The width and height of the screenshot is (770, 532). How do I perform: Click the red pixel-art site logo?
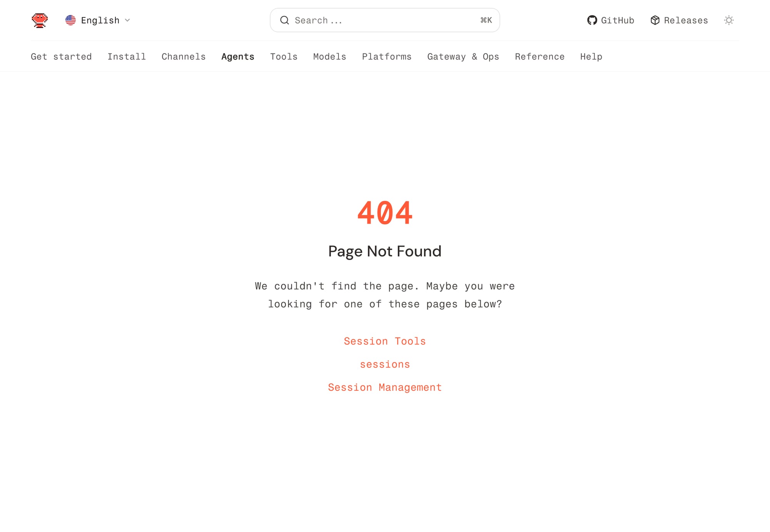point(40,20)
